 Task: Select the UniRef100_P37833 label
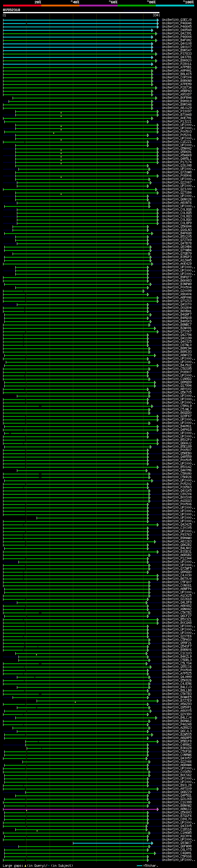(x=177, y=54)
